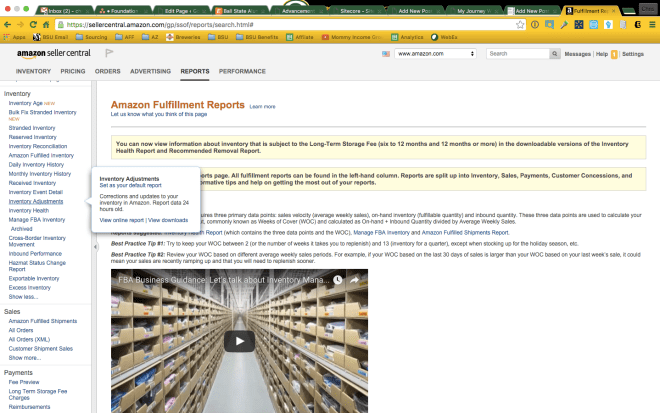
Task: Collapse the left sidebar with the arrow handle
Action: pyautogui.click(x=94, y=246)
